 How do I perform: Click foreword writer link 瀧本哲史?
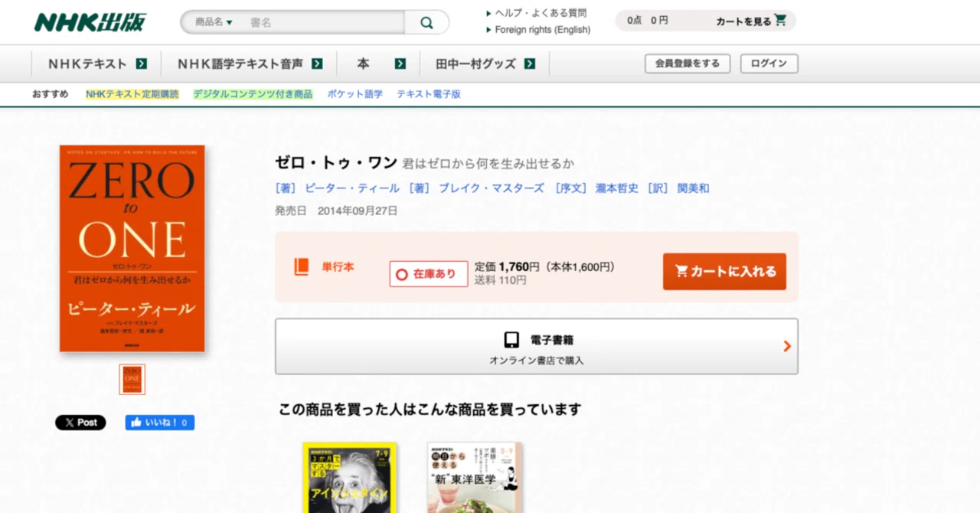click(x=617, y=188)
